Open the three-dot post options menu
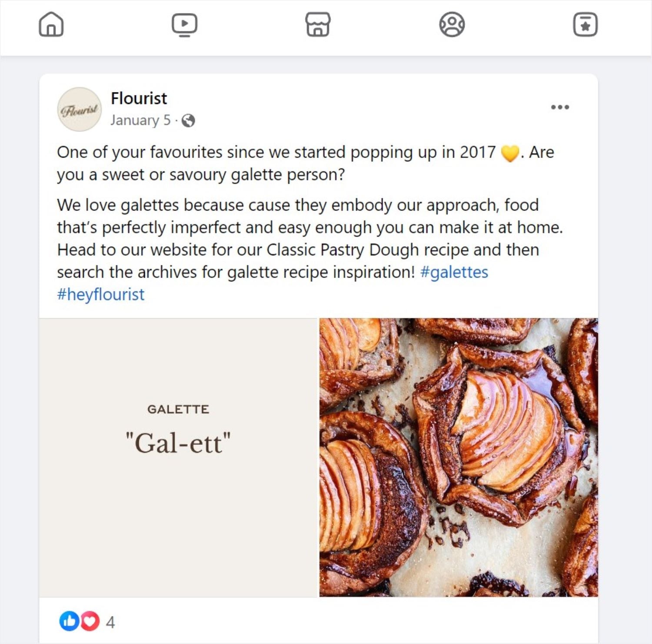Image resolution: width=652 pixels, height=644 pixels. click(x=560, y=107)
